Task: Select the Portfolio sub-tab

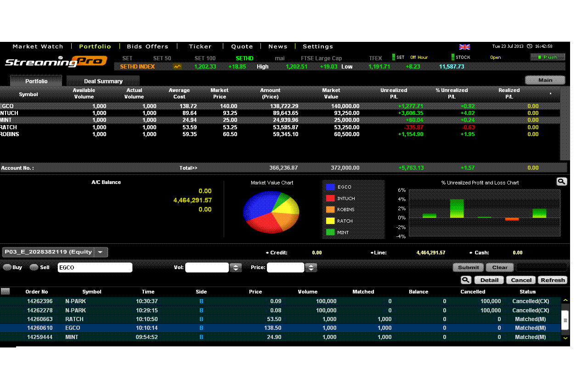Action: click(36, 81)
